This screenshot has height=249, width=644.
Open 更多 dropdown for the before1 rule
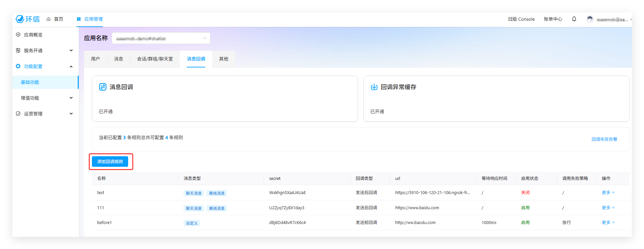pyautogui.click(x=608, y=222)
